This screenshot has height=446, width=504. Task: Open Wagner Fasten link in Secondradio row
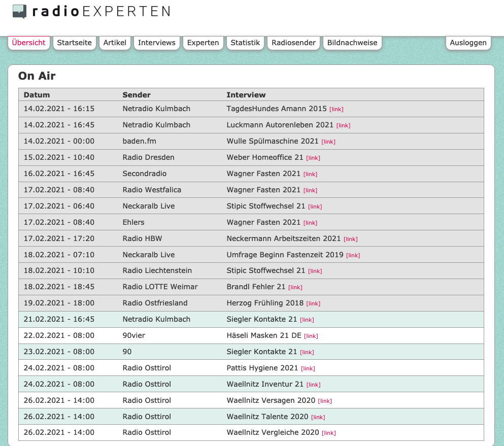point(310,174)
